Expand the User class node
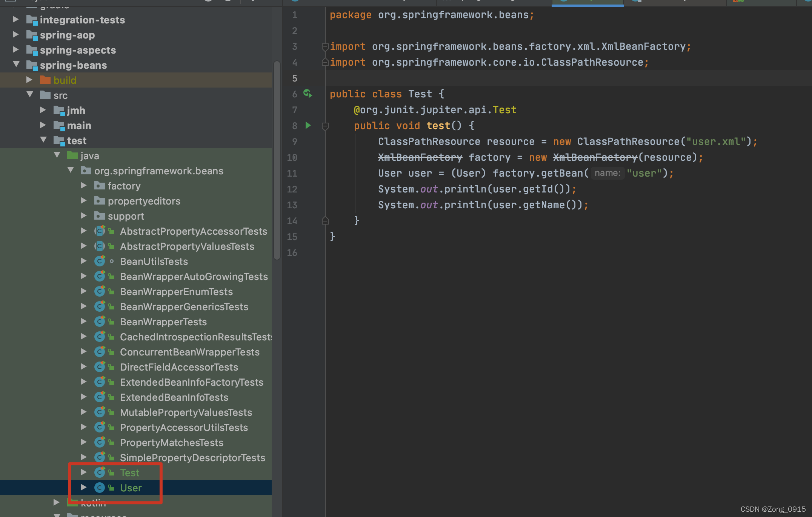The image size is (812, 517). coord(83,487)
